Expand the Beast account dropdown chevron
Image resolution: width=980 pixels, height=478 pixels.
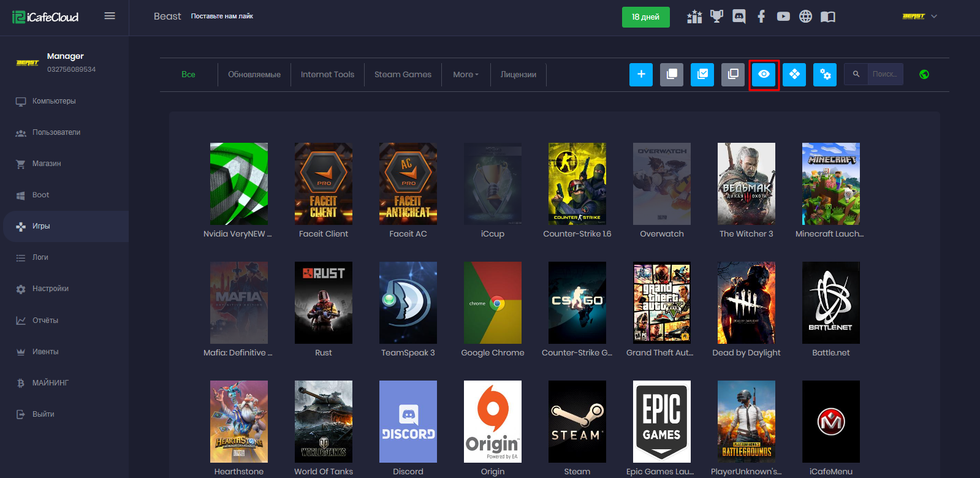pos(934,17)
